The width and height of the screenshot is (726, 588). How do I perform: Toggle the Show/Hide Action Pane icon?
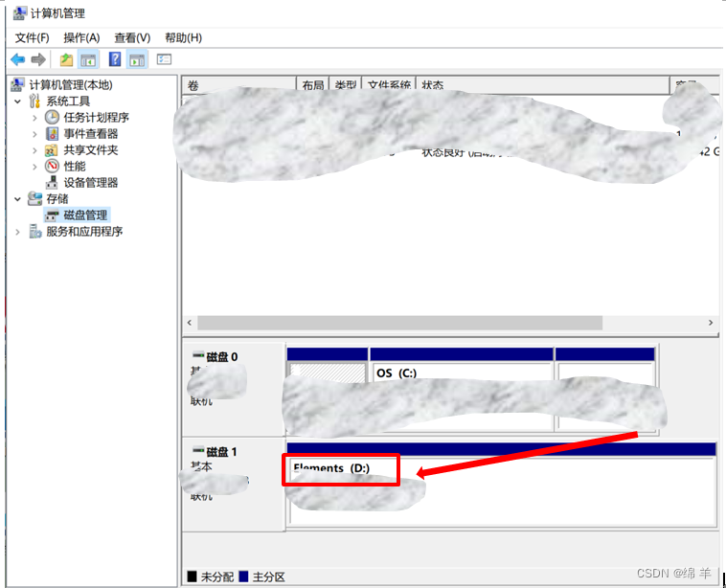[x=137, y=59]
